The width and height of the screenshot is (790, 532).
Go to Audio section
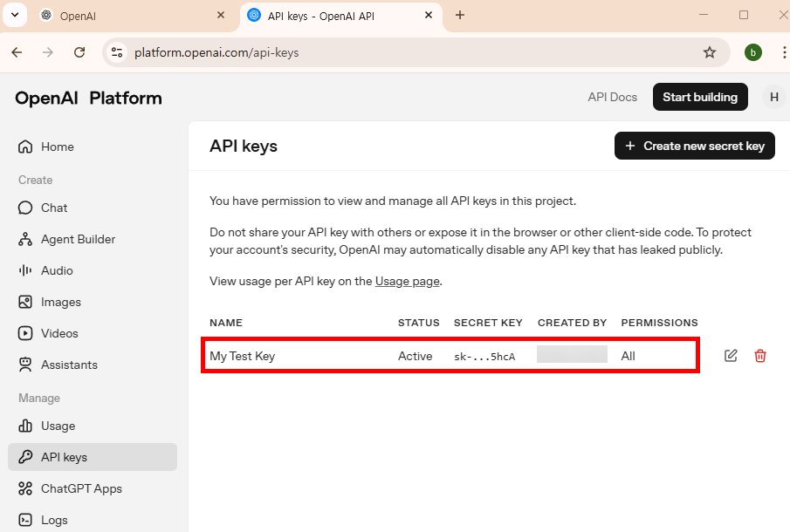(93, 270)
